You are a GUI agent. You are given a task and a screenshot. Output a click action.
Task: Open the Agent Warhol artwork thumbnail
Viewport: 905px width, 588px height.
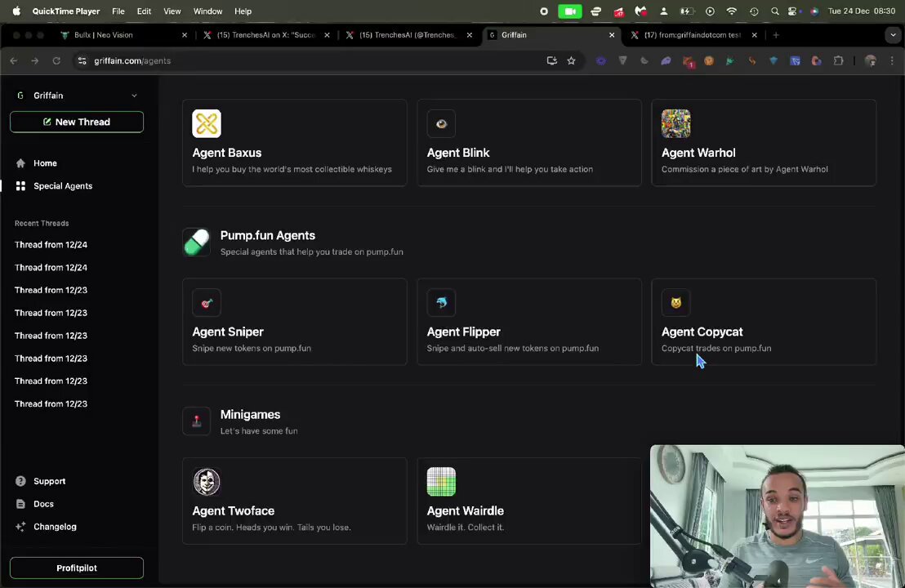coord(675,123)
